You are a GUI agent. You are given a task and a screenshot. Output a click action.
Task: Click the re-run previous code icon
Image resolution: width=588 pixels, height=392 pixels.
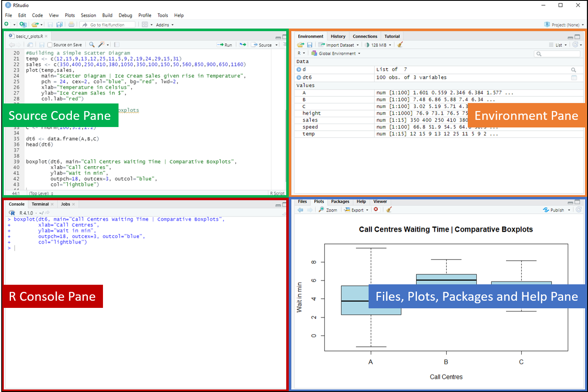[x=243, y=45]
